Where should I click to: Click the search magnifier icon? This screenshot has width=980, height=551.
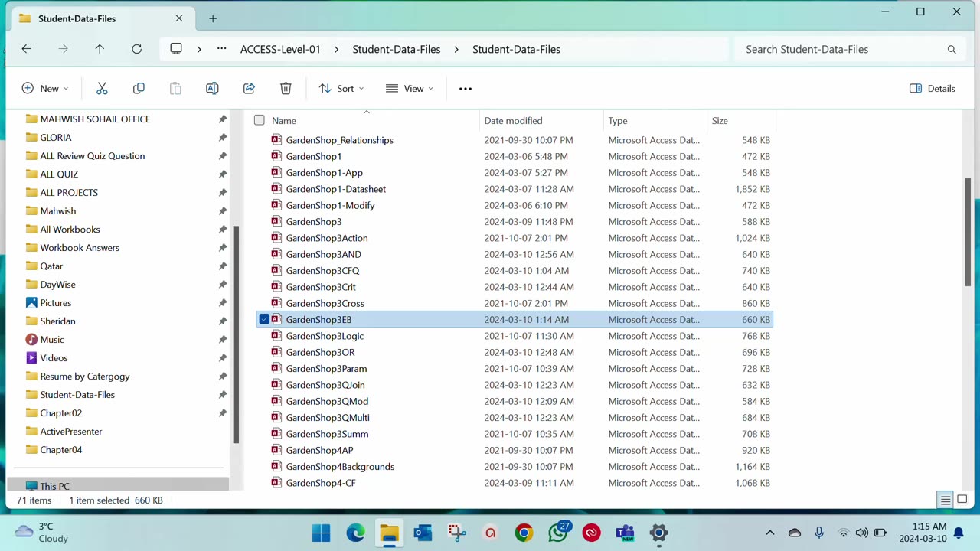952,49
